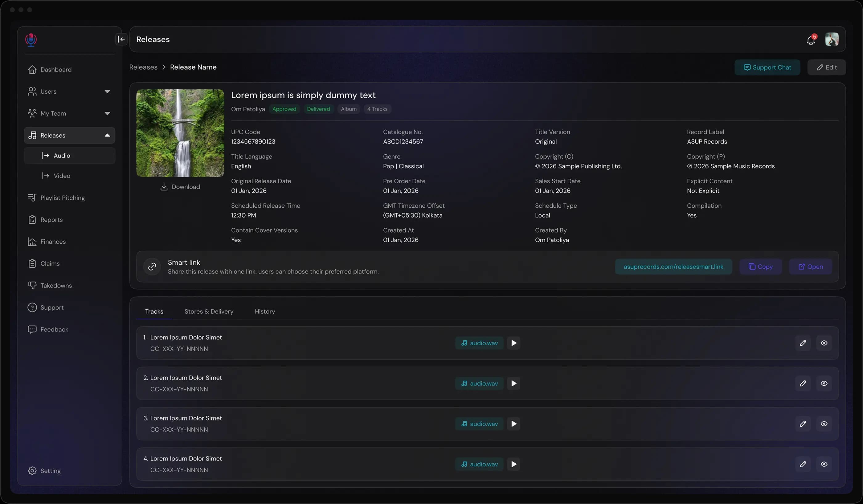Click the microphone app logo
This screenshot has width=863, height=504.
31,40
